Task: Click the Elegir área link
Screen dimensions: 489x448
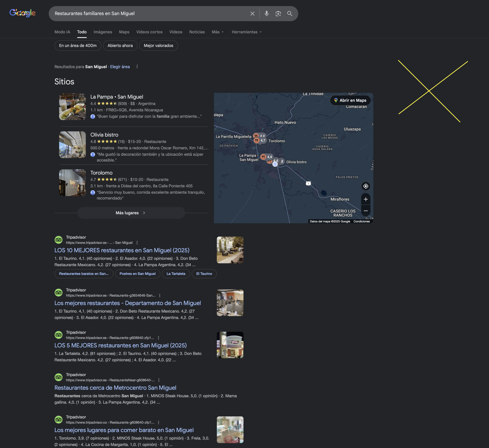Action: click(x=120, y=67)
